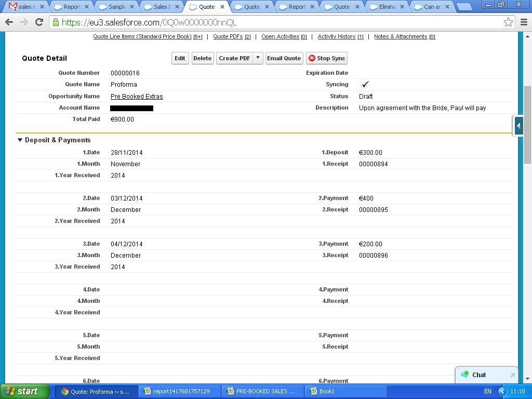Click the Email Quote button
Viewport: 532px width, 399px height.
tap(284, 58)
